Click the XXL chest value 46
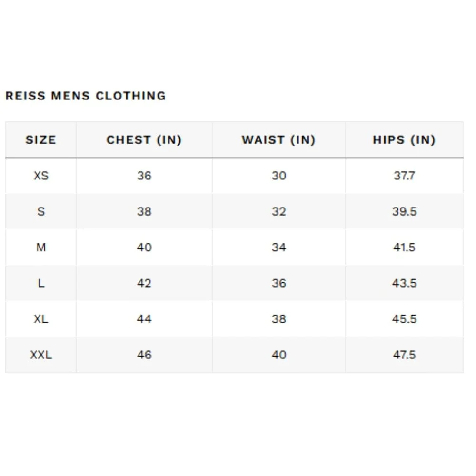 144,355
